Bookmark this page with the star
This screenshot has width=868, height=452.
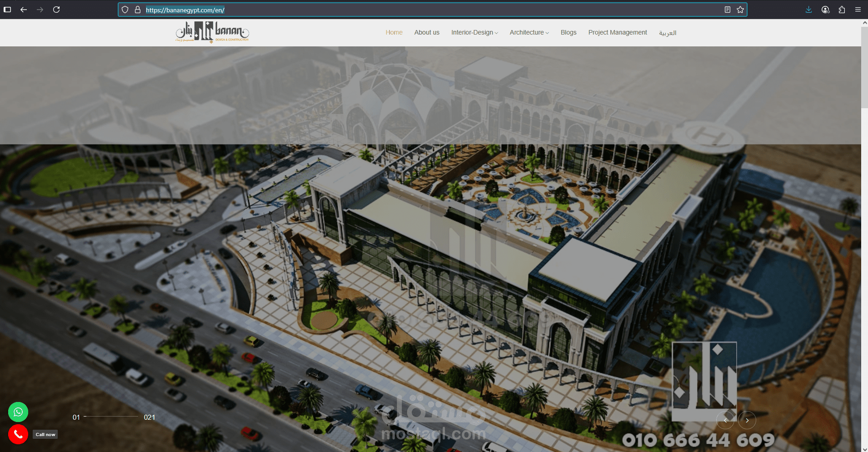(740, 10)
